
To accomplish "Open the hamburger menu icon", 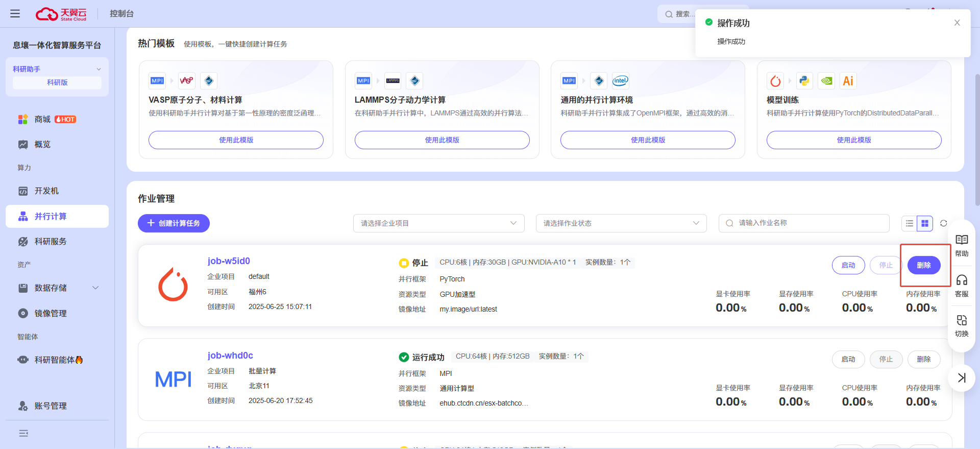I will (x=15, y=14).
